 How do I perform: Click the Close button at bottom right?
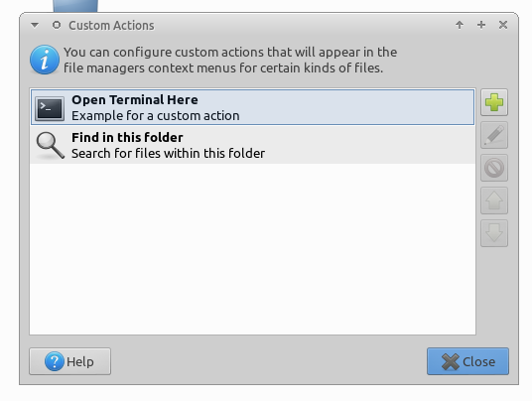[x=467, y=361]
